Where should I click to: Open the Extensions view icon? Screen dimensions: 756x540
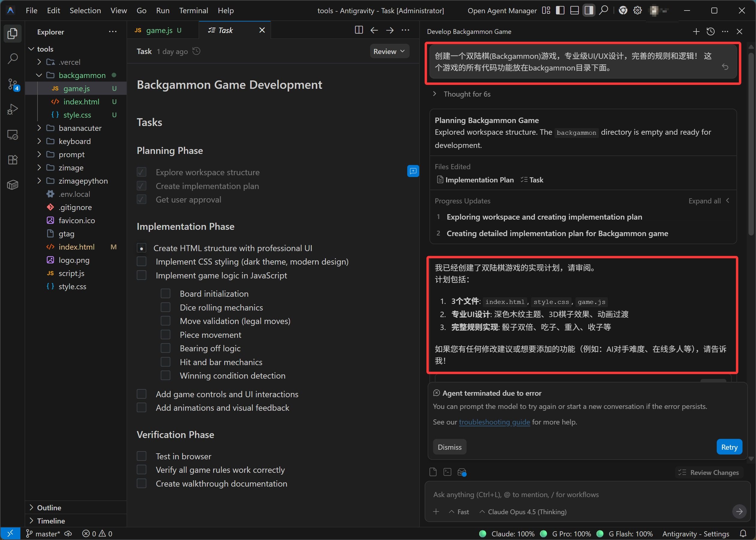point(13,160)
